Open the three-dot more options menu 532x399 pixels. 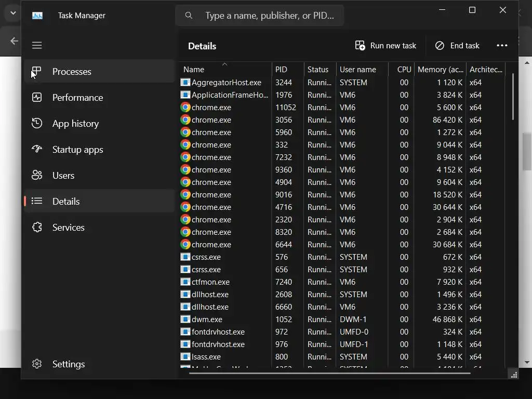pyautogui.click(x=502, y=46)
